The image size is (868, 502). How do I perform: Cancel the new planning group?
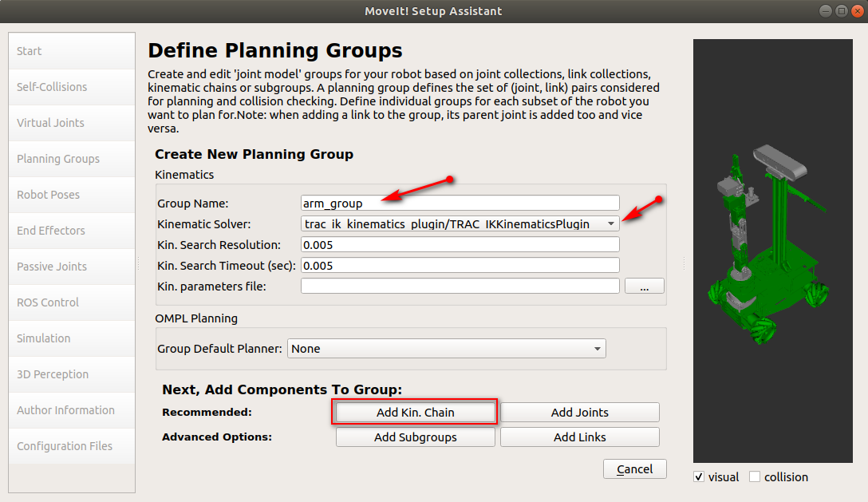[x=635, y=469]
